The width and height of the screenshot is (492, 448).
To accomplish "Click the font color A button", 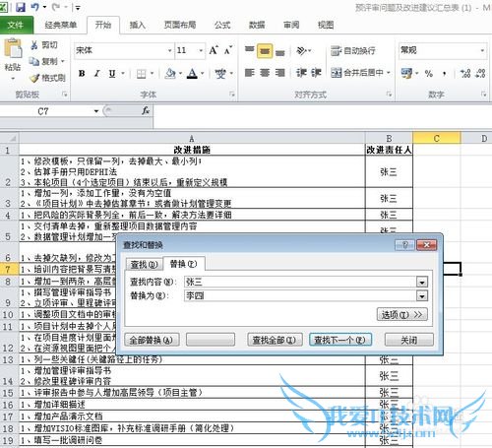I will (192, 74).
